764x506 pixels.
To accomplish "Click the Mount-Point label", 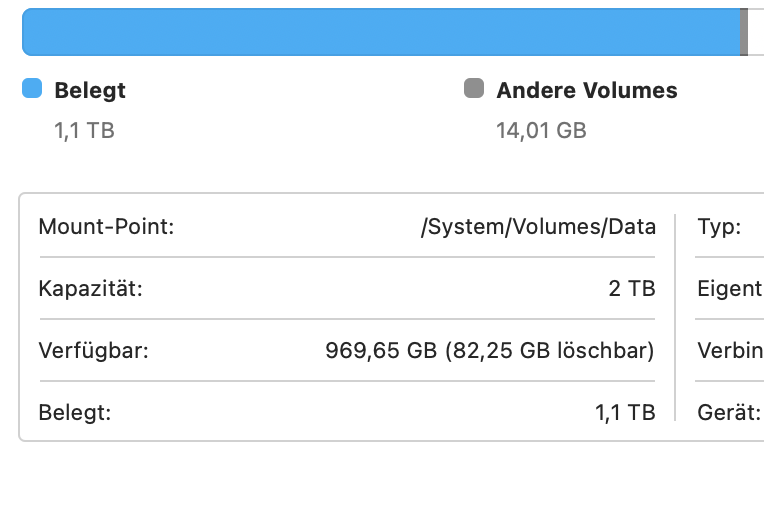I will 106,227.
